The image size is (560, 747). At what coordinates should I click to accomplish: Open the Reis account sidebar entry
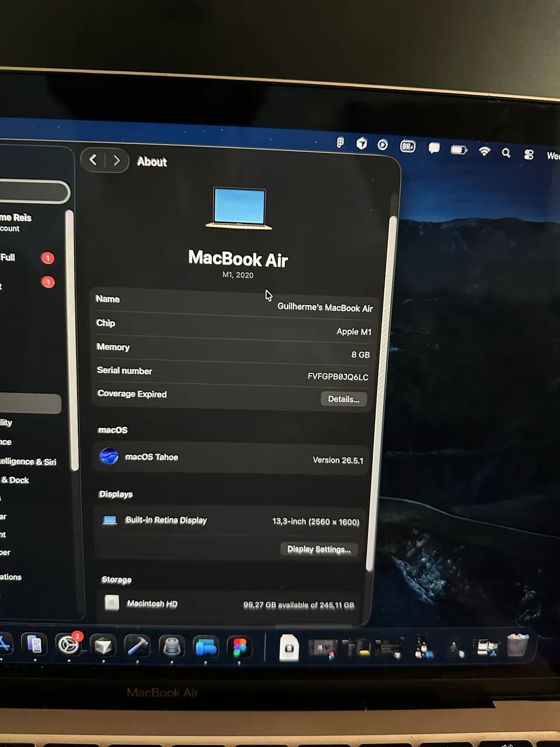pos(16,222)
